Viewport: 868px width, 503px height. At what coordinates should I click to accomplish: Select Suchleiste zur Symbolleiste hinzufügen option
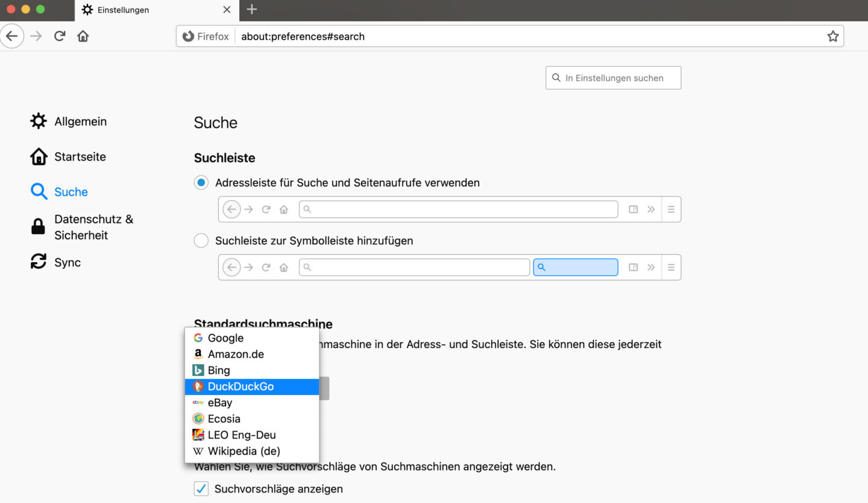coord(201,241)
